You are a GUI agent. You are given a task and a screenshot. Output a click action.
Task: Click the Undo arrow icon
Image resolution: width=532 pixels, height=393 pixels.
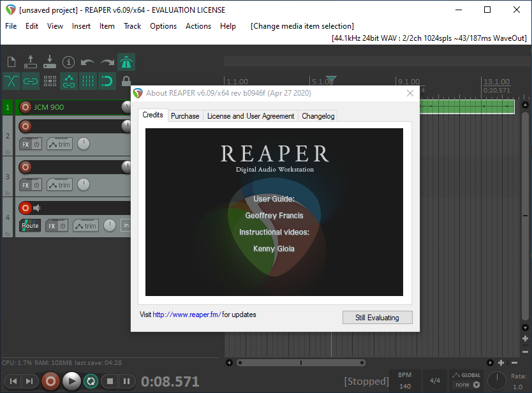tap(87, 62)
